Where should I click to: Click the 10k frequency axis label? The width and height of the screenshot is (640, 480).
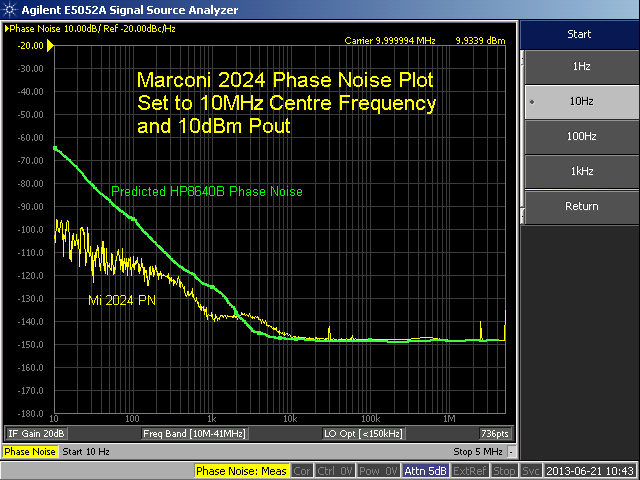(x=290, y=419)
